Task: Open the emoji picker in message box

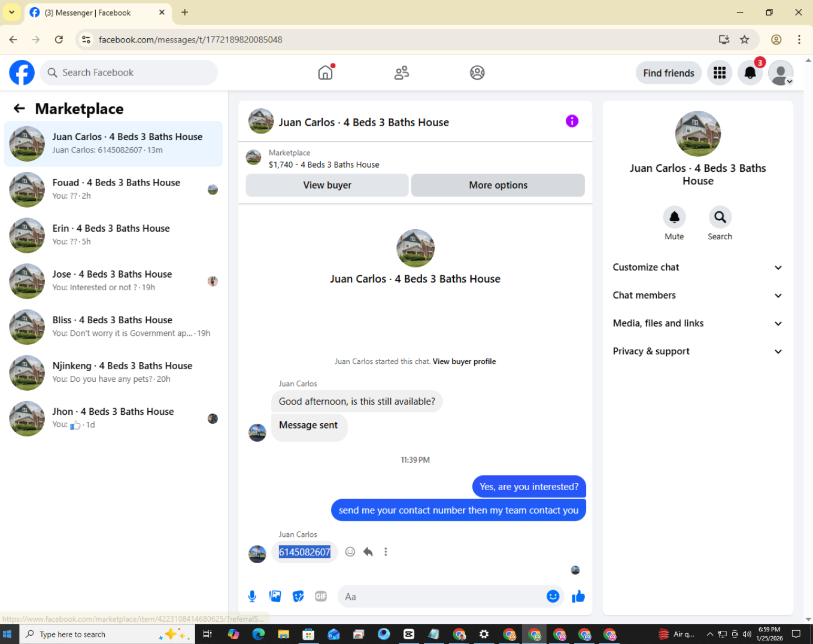Action: coord(553,596)
